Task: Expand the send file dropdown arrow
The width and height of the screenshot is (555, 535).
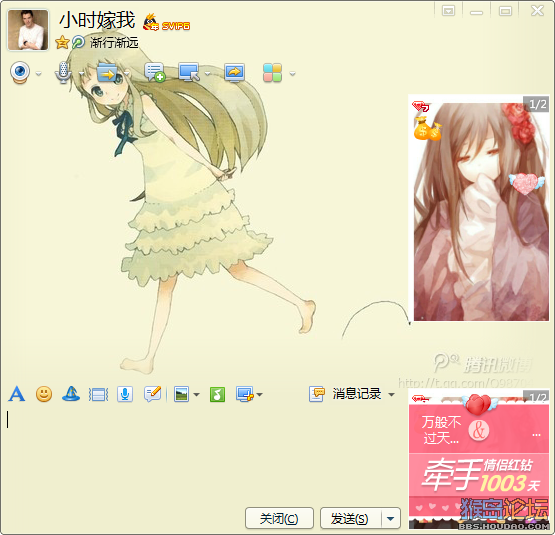Action: (126, 74)
